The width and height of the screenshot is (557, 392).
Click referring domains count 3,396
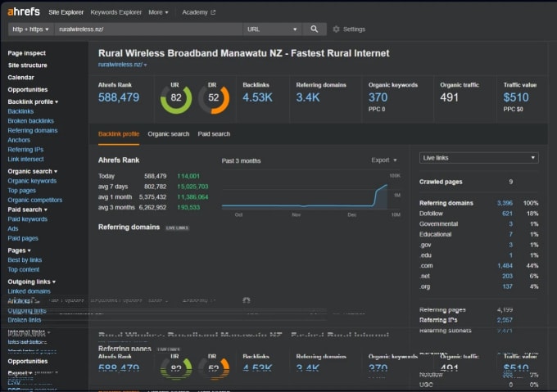pyautogui.click(x=505, y=203)
